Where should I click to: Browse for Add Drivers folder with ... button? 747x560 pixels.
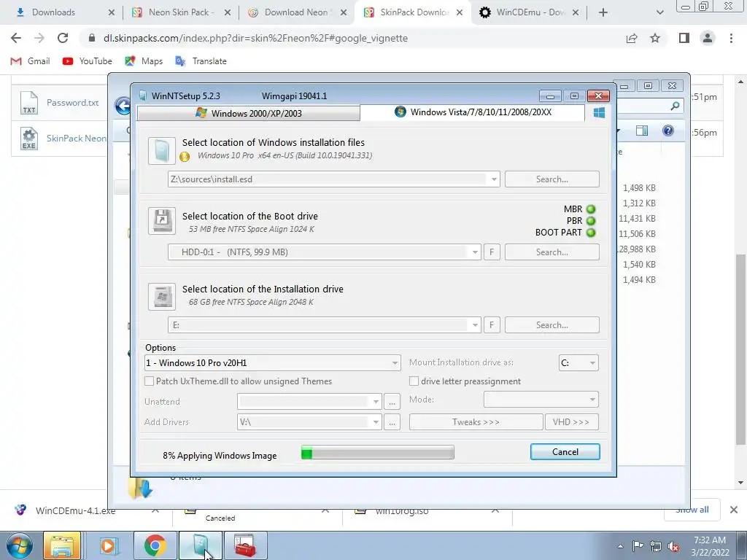point(392,422)
